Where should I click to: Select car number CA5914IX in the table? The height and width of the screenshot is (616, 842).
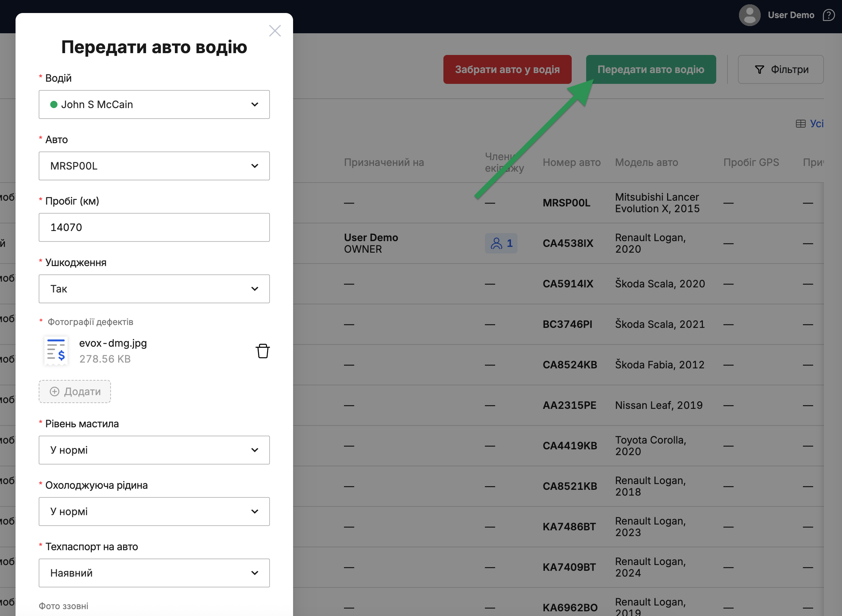click(x=568, y=284)
